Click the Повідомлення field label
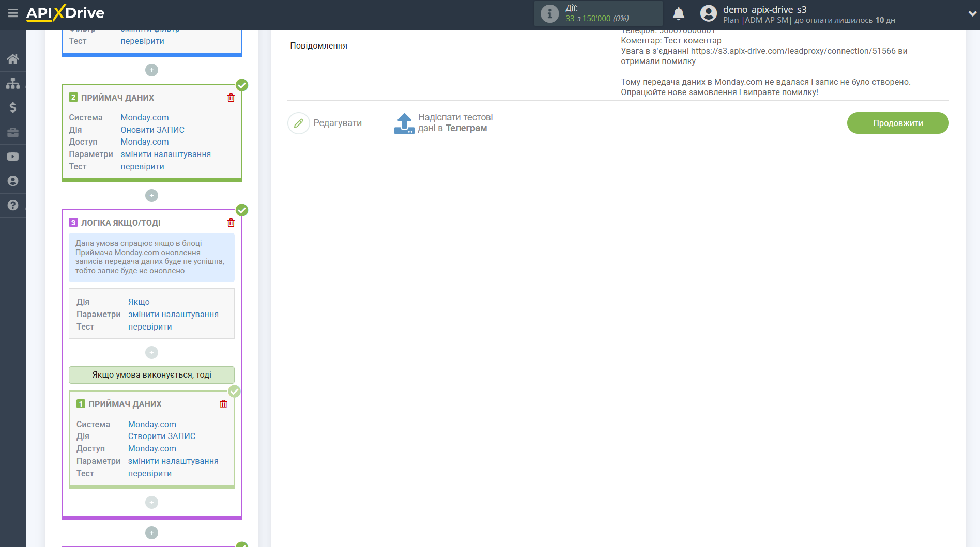This screenshot has width=980, height=547. (318, 45)
